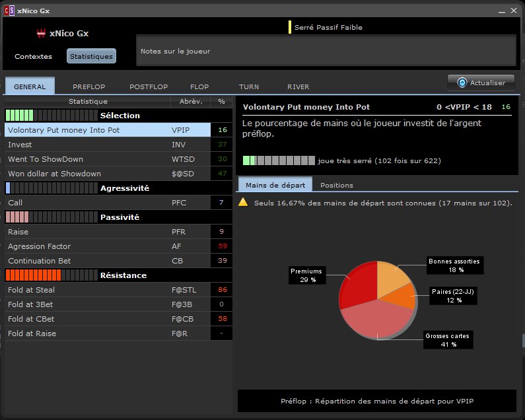Click the Statistiques button
Viewport: 525px width, 420px height.
point(91,56)
